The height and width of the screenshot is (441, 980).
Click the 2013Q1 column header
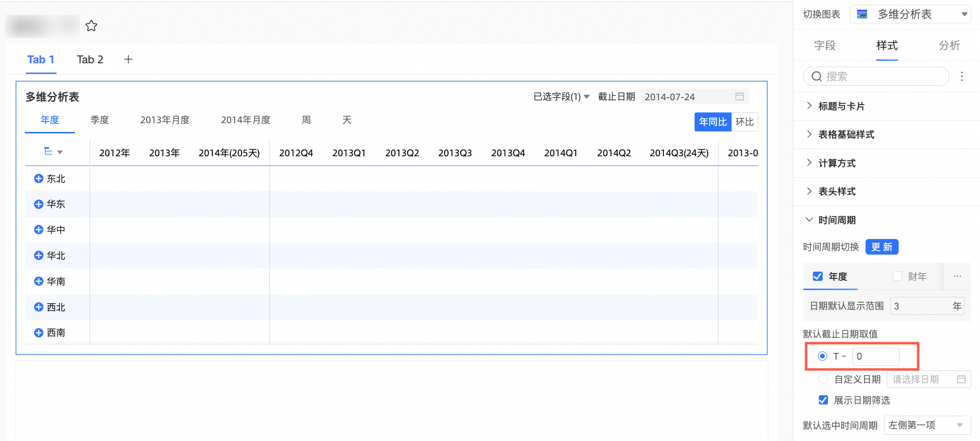tap(349, 153)
